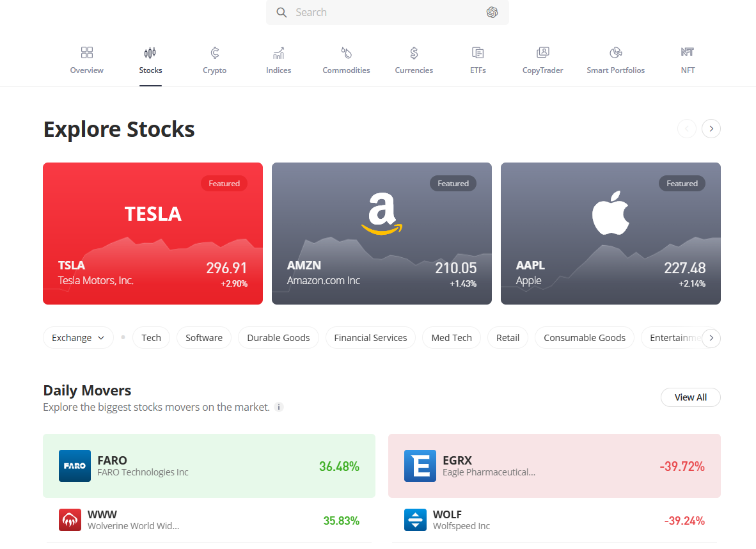Click the search magnifier icon
Viewport: 756px width, 549px height.
pyautogui.click(x=281, y=12)
